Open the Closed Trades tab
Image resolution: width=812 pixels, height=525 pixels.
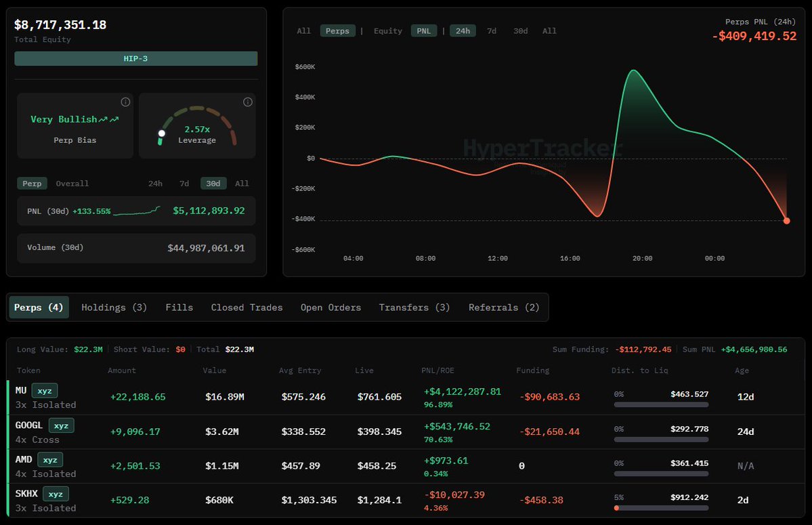tap(247, 308)
